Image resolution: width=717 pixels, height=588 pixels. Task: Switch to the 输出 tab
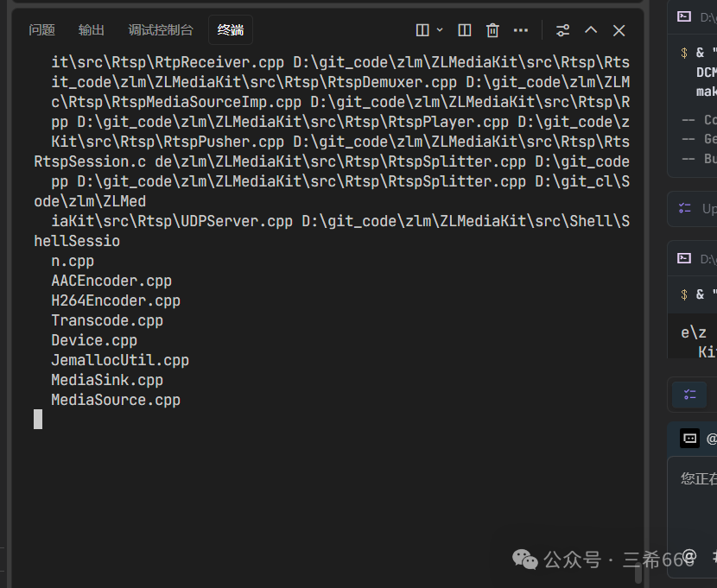click(91, 30)
